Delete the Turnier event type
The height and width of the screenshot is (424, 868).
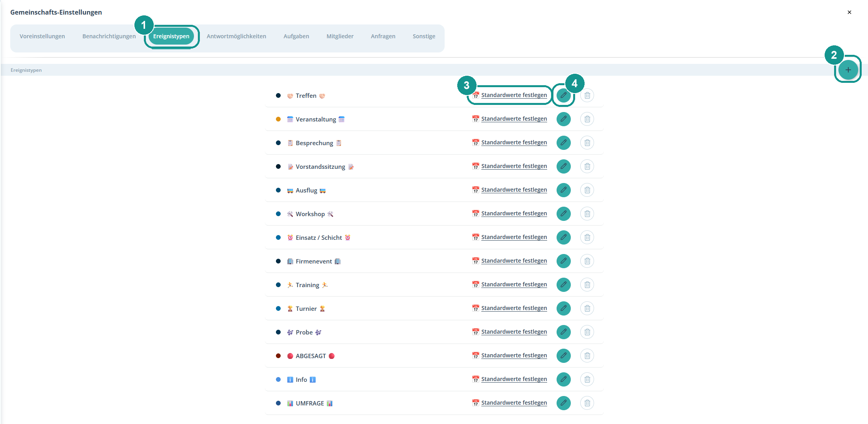(587, 308)
